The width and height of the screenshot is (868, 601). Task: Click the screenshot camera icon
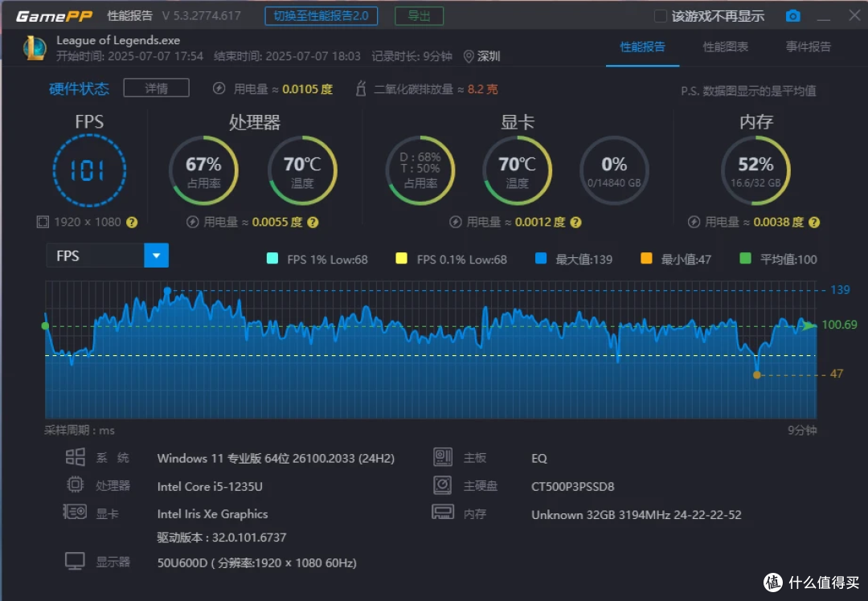click(792, 16)
